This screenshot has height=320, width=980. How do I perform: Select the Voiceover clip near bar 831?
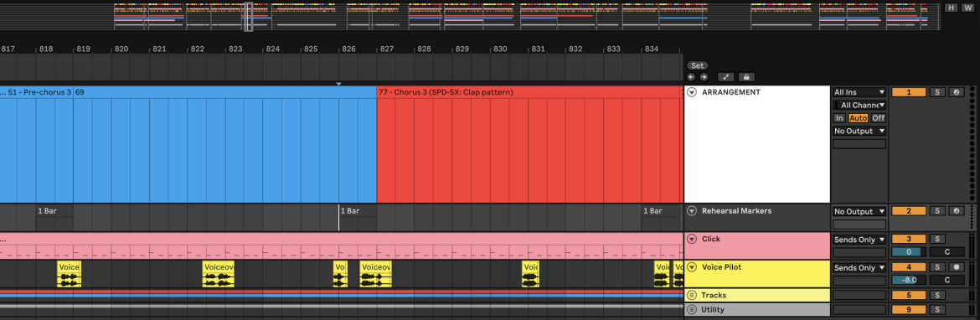pos(530,275)
